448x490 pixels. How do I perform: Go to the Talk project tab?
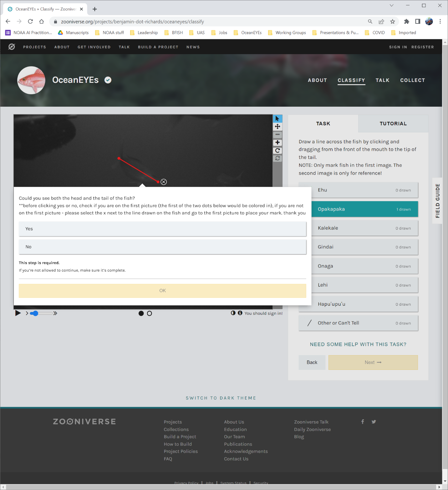pos(382,80)
